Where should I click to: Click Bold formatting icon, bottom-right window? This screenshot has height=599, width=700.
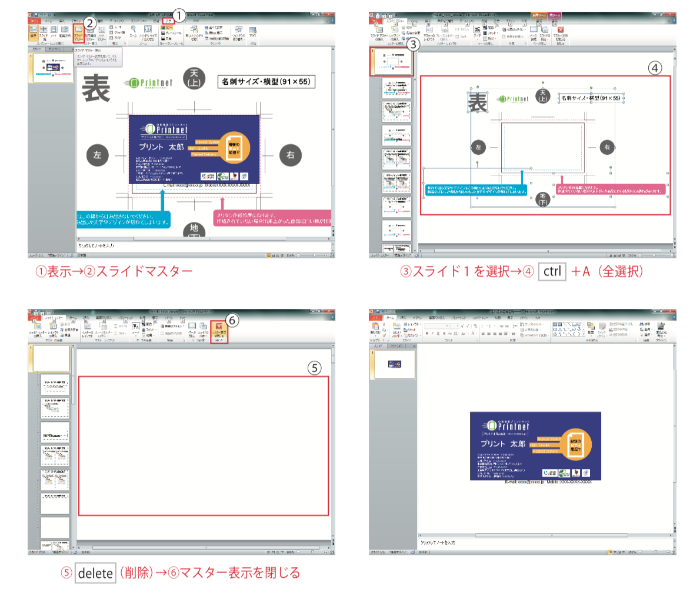(x=427, y=334)
